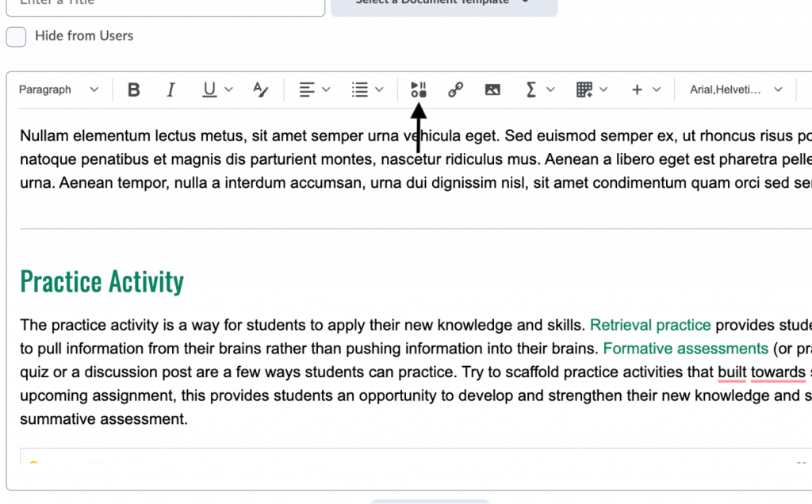
Task: Open the Select a Document Template menu
Action: coord(443,3)
